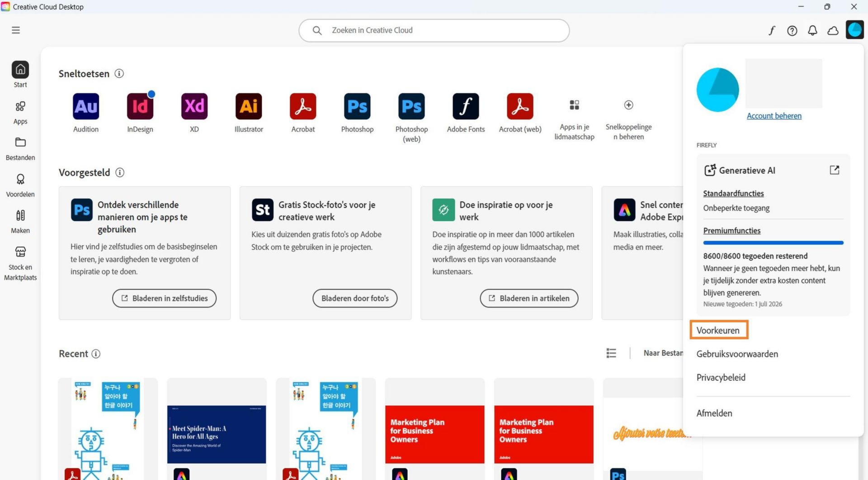868x480 pixels.
Task: Open 'Ontdek verschillende manieren' card title
Action: pos(142,217)
